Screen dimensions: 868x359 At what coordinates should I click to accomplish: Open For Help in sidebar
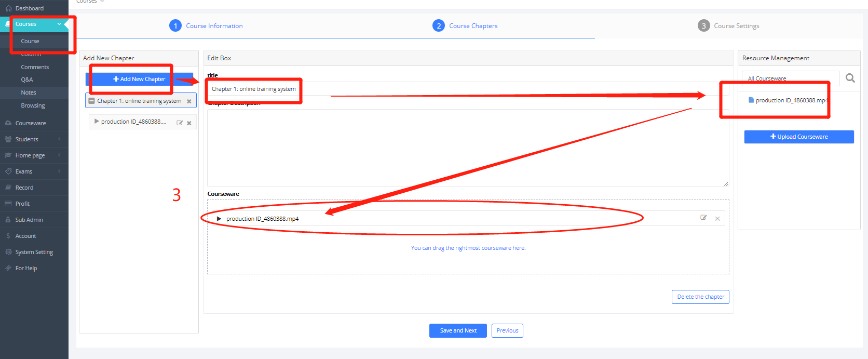(26, 268)
